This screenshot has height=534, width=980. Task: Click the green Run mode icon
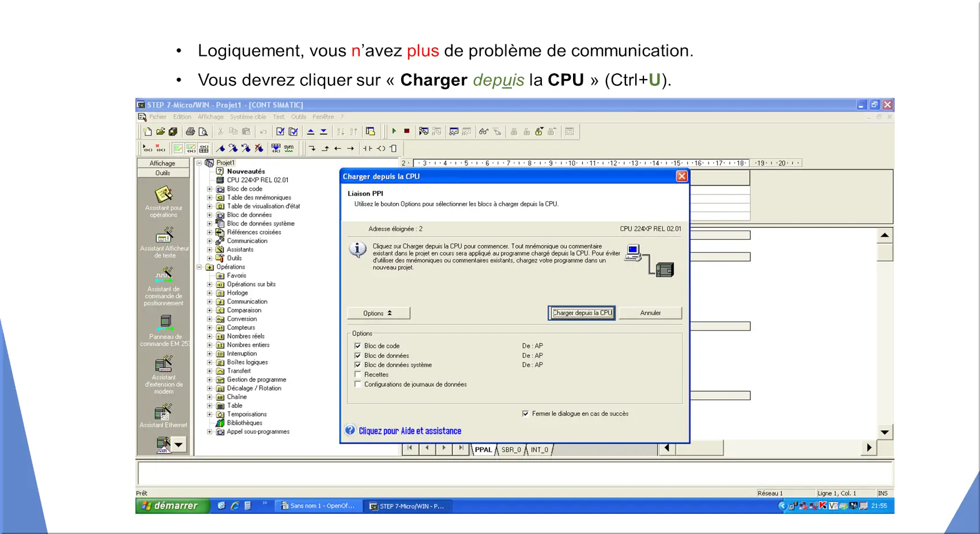click(x=394, y=131)
